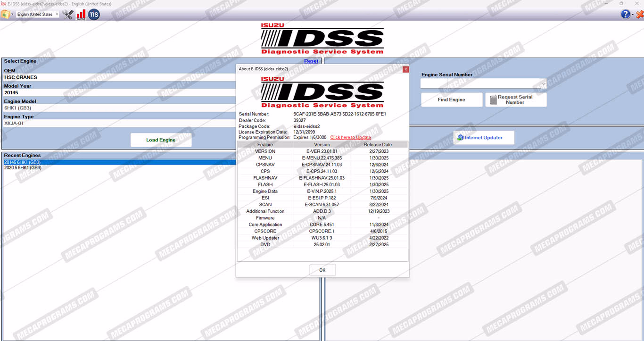Open the dropdown arrow next to help icon

(632, 15)
